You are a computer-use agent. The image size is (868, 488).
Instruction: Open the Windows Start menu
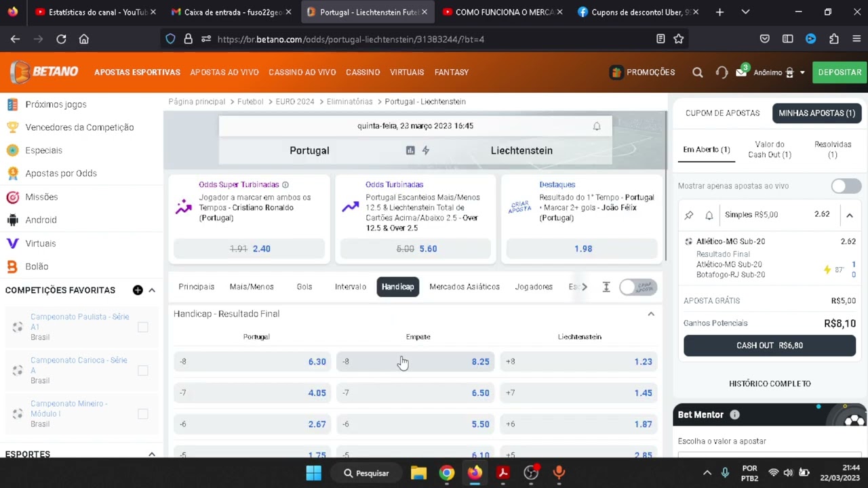(x=313, y=473)
